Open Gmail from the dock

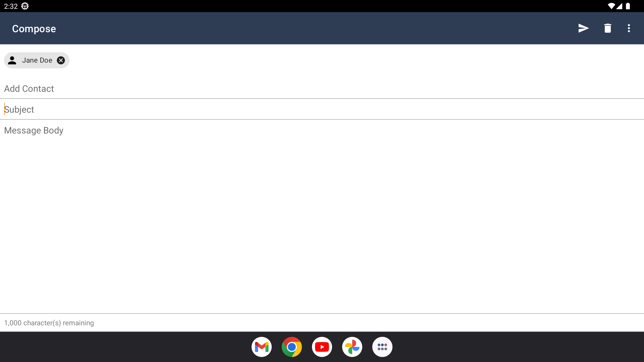[262, 347]
